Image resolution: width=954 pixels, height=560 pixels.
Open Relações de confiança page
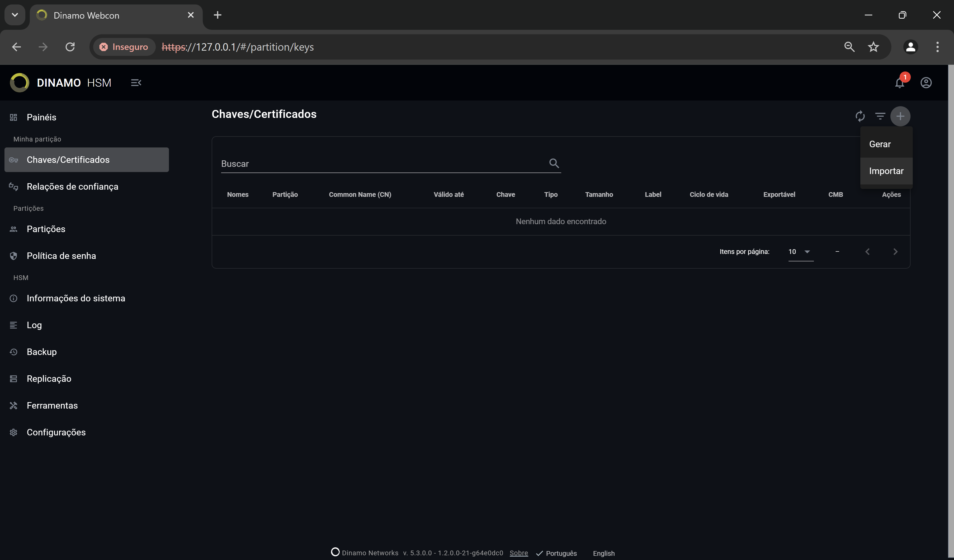click(87, 186)
